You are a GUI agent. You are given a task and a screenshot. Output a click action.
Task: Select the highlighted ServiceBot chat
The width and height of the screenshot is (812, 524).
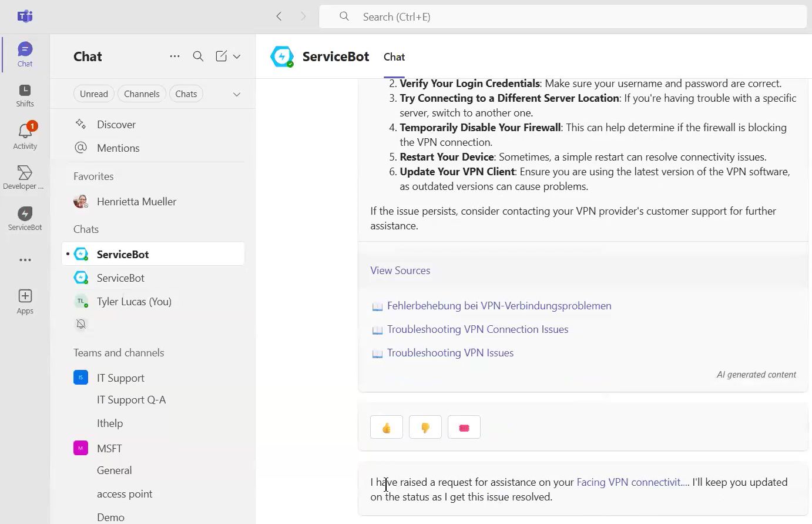[153, 254]
